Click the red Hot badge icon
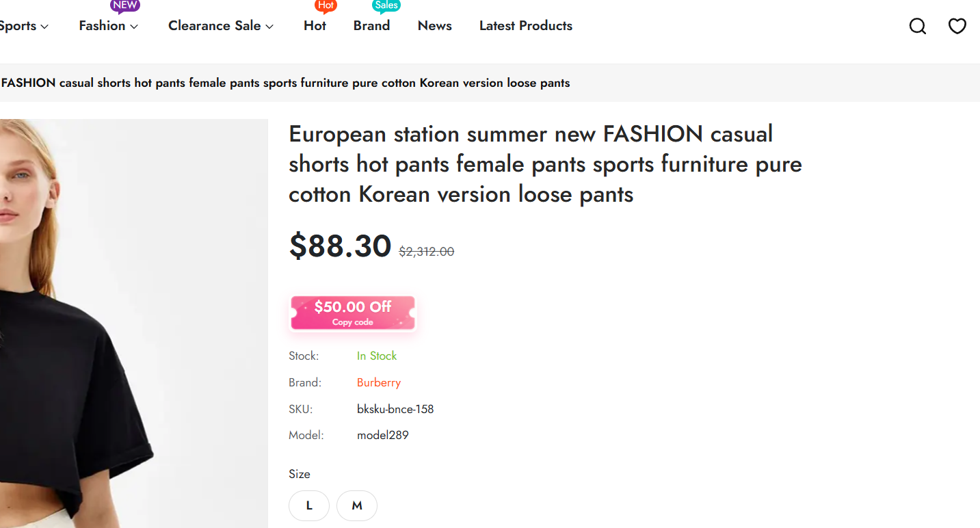 [326, 6]
